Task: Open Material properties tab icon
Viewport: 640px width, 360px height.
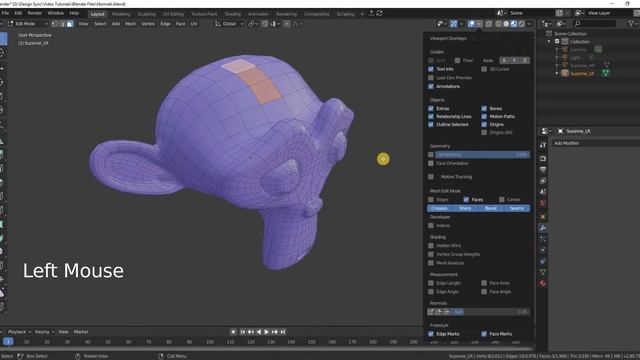Action: pos(543,283)
